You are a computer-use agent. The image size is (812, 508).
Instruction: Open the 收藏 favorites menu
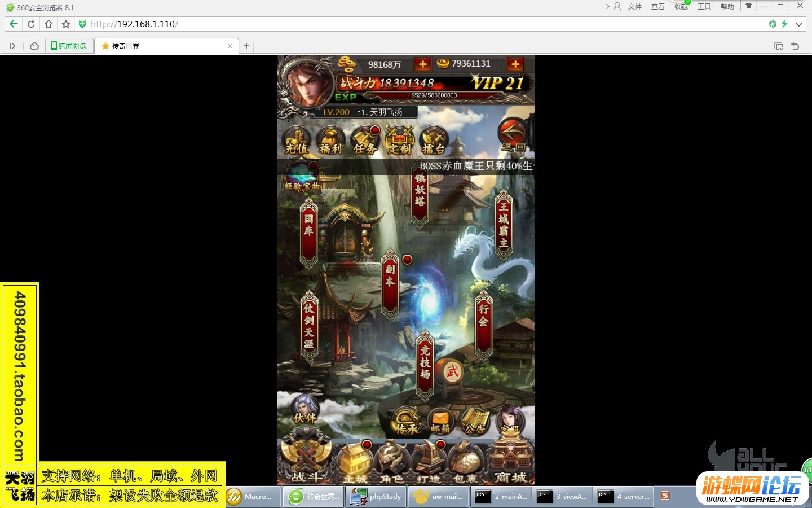pos(681,7)
